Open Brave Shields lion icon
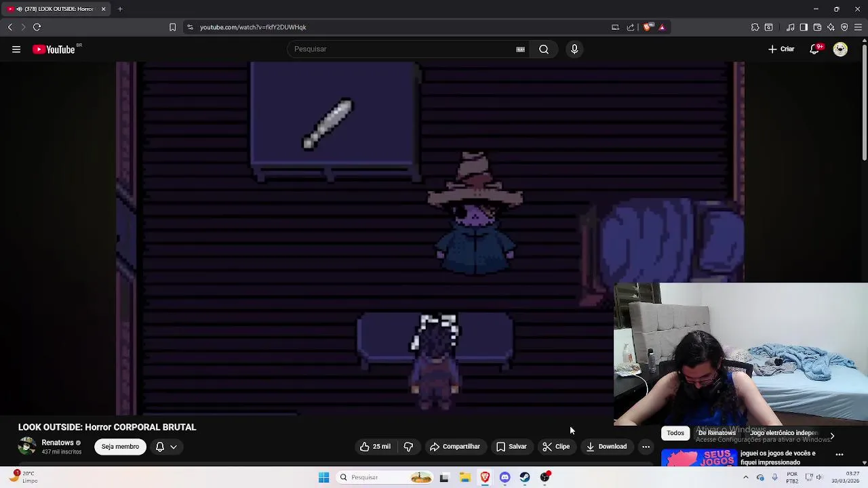This screenshot has height=488, width=868. click(x=648, y=27)
